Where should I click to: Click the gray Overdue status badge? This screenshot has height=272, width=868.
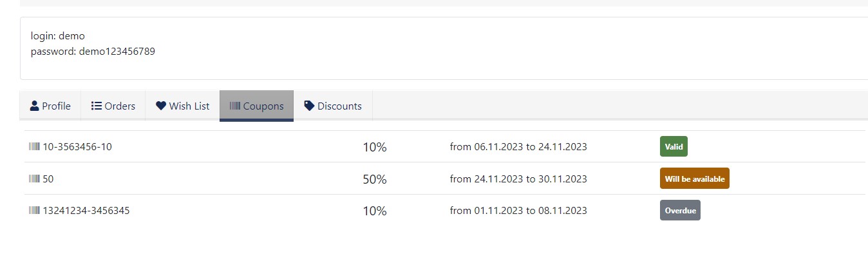[x=680, y=210]
